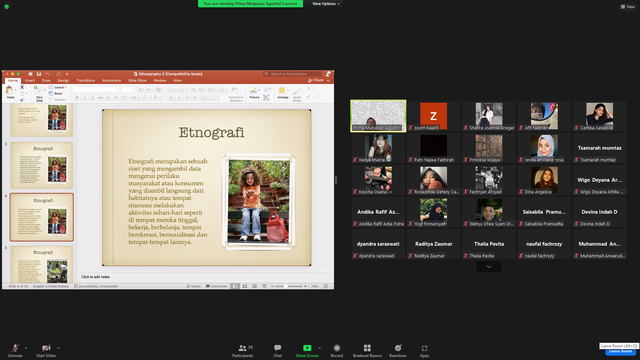The image size is (640, 360).
Task: Start recording with the Record icon
Action: click(337, 348)
